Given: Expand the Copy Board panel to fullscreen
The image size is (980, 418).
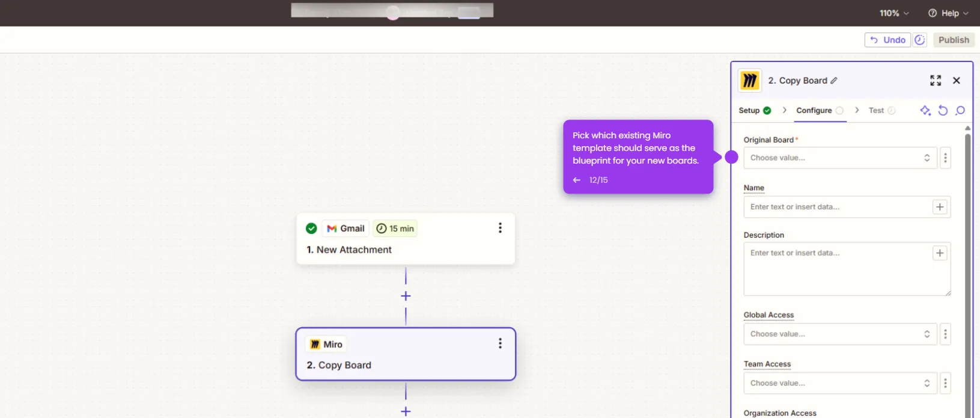Looking at the screenshot, I should (x=936, y=81).
